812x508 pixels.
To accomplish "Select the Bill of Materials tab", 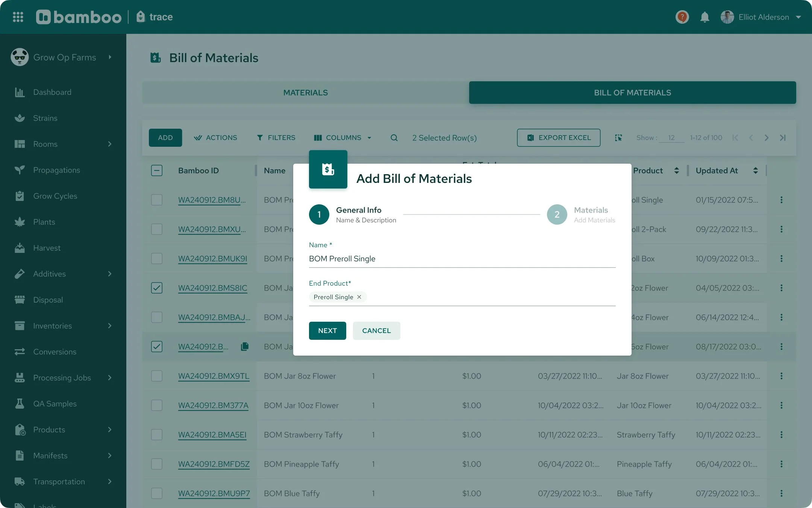I will 632,93.
